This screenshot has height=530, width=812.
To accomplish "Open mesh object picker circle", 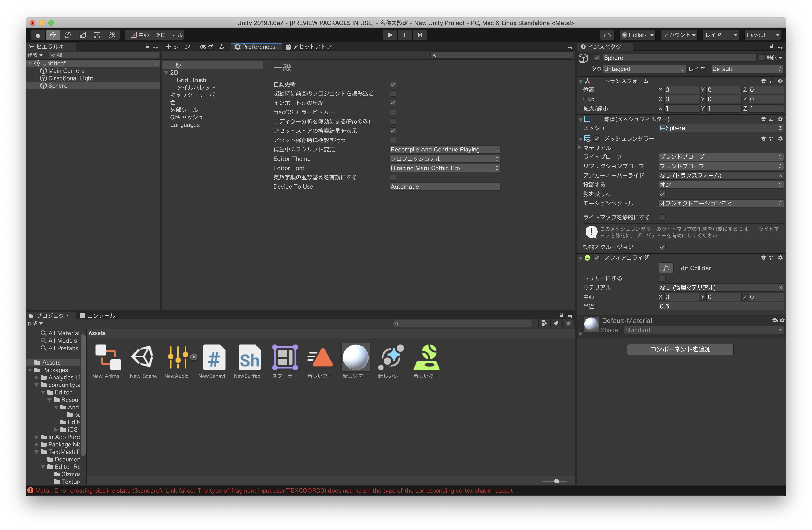I will point(780,128).
